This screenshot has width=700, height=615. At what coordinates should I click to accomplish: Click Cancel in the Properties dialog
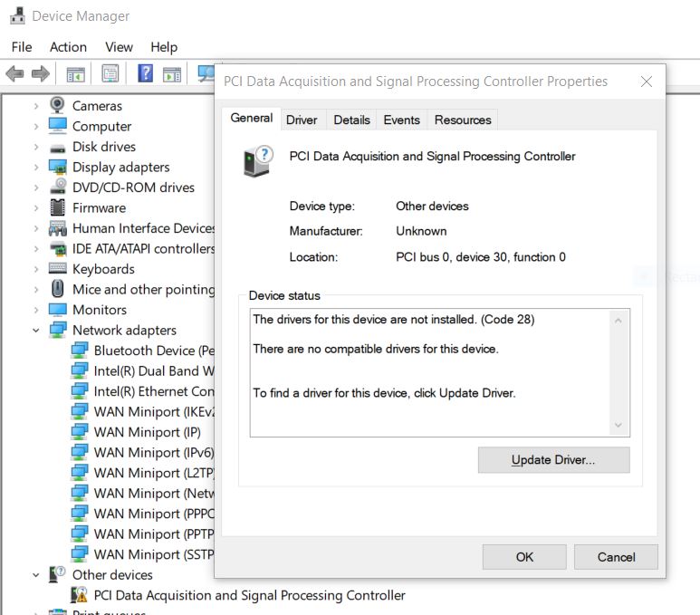(616, 557)
